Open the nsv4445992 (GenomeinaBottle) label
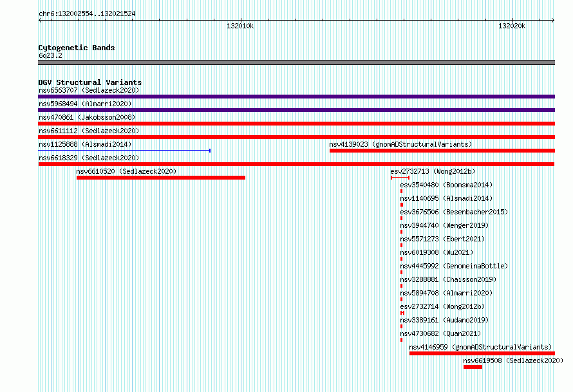Image resolution: width=573 pixels, height=392 pixels. 454,266
